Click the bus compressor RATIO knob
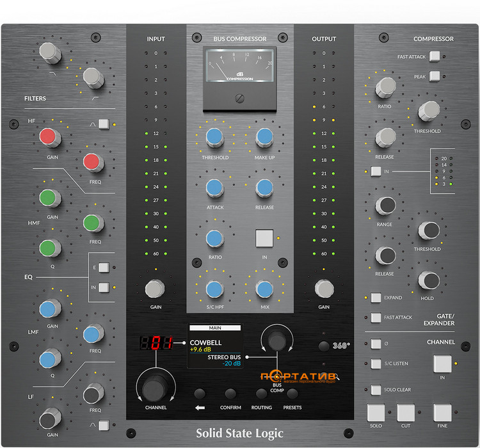480x448 pixels. point(214,239)
